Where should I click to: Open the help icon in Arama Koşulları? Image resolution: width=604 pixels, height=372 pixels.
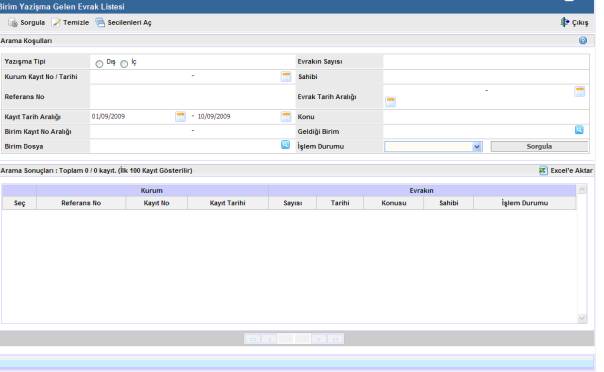tap(583, 40)
